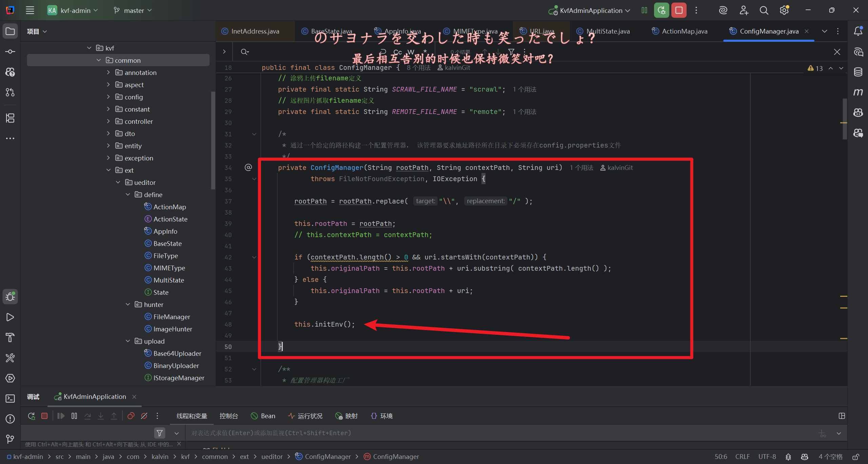Collapse the hunter folder
Viewport: 868px width, 464px height.
pyautogui.click(x=128, y=304)
